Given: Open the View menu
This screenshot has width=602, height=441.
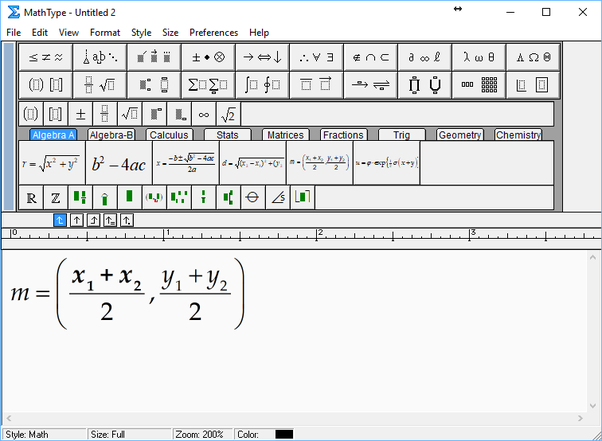Looking at the screenshot, I should pos(69,33).
